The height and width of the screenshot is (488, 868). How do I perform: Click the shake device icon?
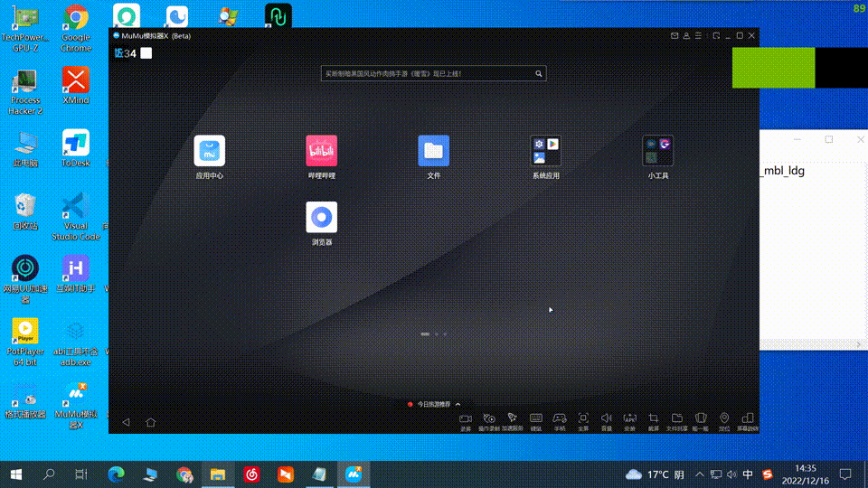point(701,418)
